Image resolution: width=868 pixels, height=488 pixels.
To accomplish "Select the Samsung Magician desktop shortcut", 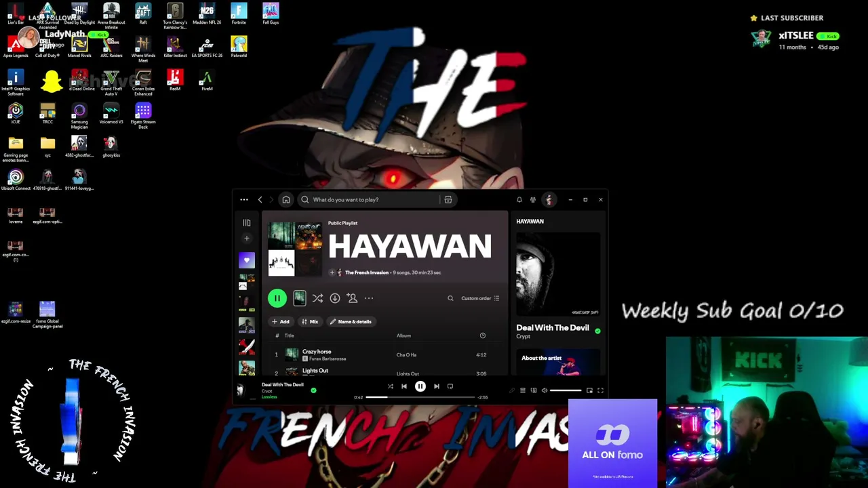I will [79, 115].
